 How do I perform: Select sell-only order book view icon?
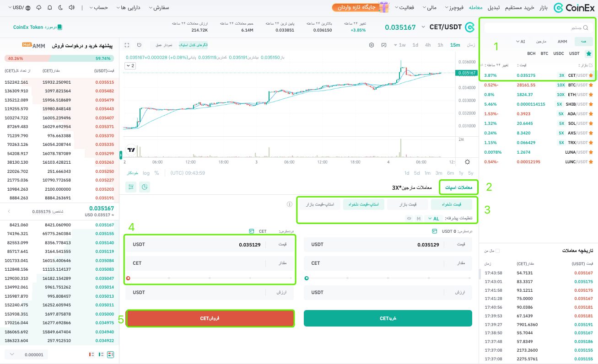[x=91, y=354]
